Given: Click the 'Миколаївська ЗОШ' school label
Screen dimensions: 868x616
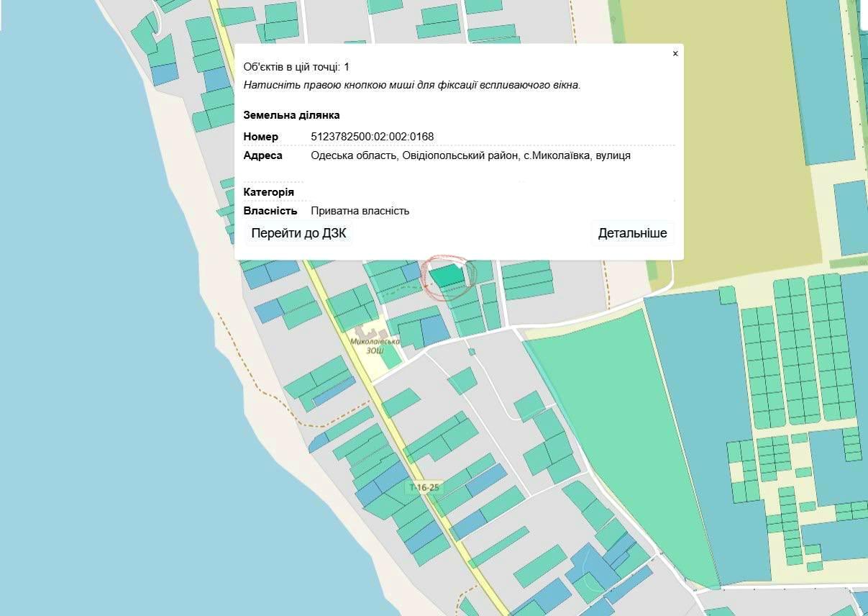Looking at the screenshot, I should point(374,346).
